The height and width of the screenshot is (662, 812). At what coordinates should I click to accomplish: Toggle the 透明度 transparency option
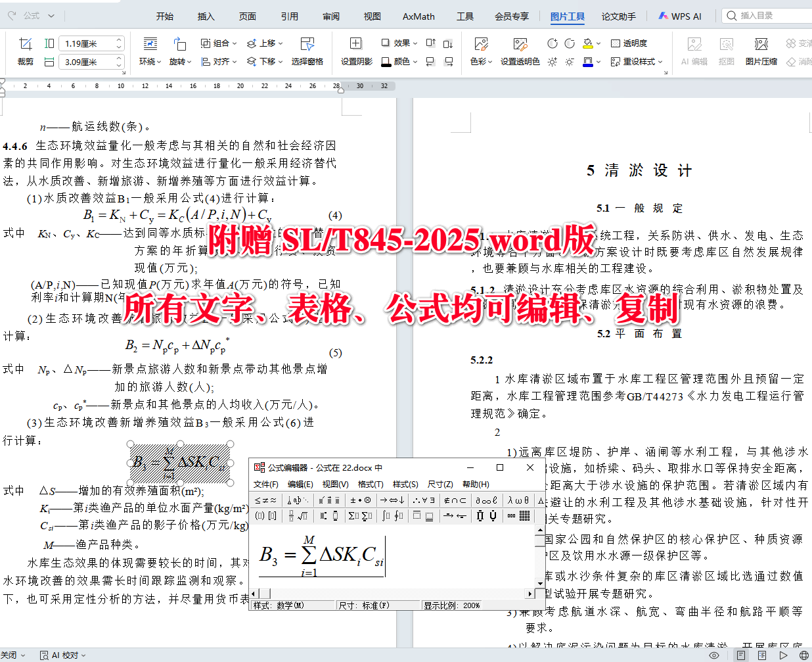[x=629, y=43]
